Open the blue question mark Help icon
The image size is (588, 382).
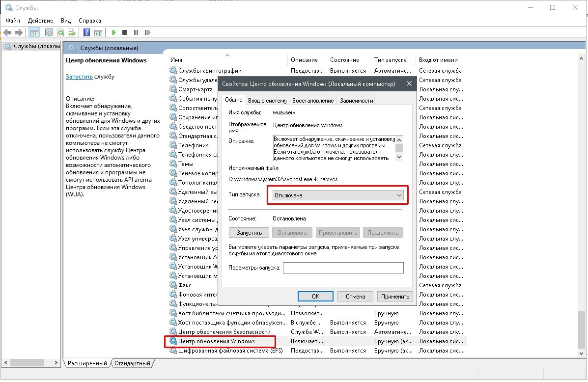(86, 32)
